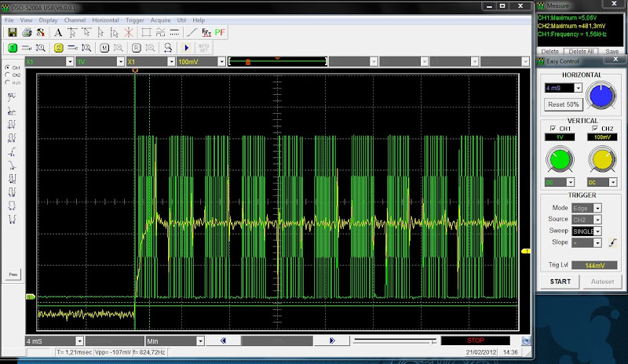Open the Channel menu
The image size is (628, 364).
[x=75, y=20]
